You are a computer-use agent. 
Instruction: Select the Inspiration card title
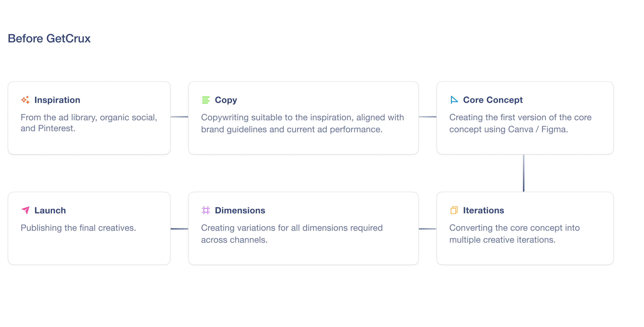pos(57,100)
